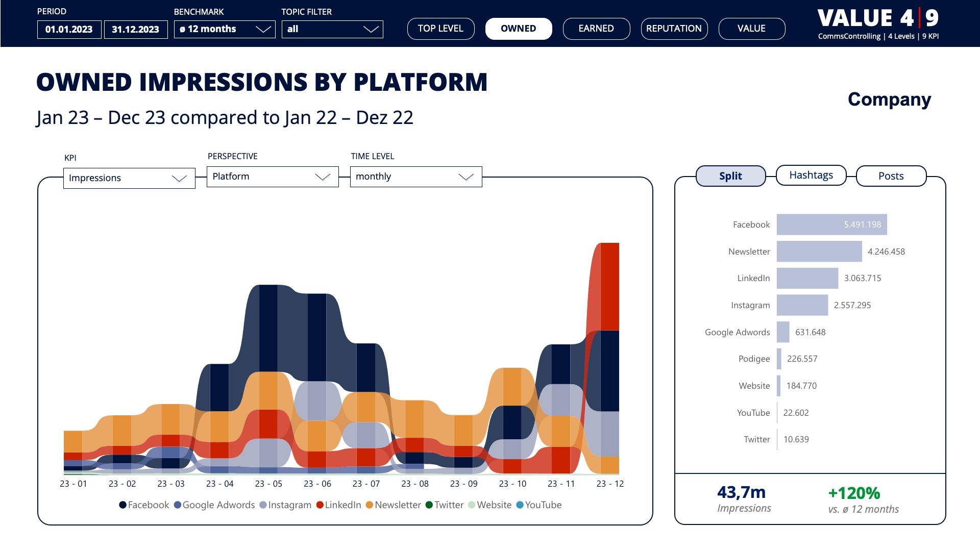The height and width of the screenshot is (551, 980).
Task: Switch to the Hashtags tab
Action: pyautogui.click(x=811, y=176)
